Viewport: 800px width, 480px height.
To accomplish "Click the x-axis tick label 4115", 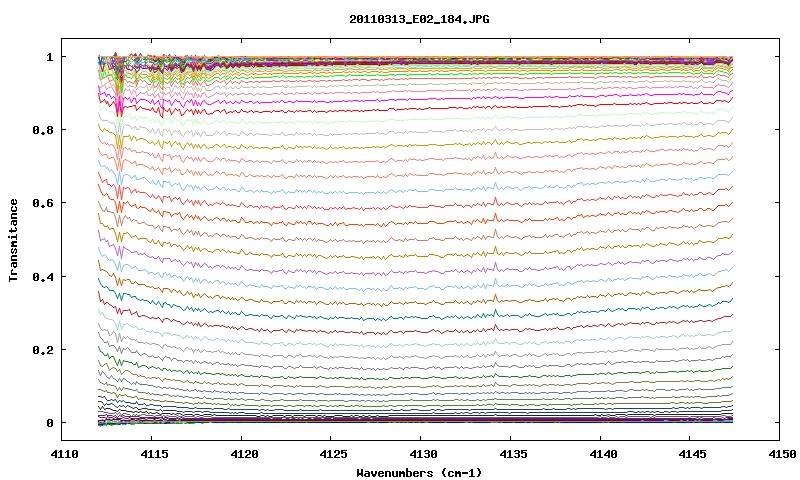I will (x=154, y=454).
